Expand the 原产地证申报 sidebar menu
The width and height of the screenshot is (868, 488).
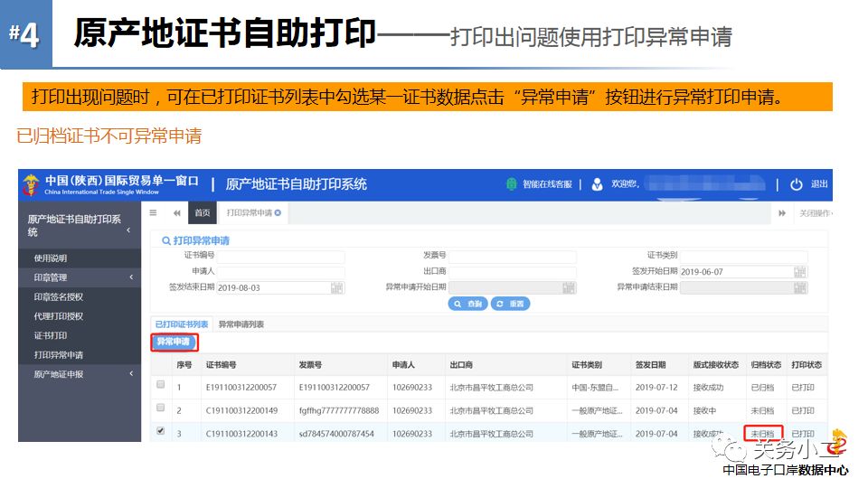[131, 374]
